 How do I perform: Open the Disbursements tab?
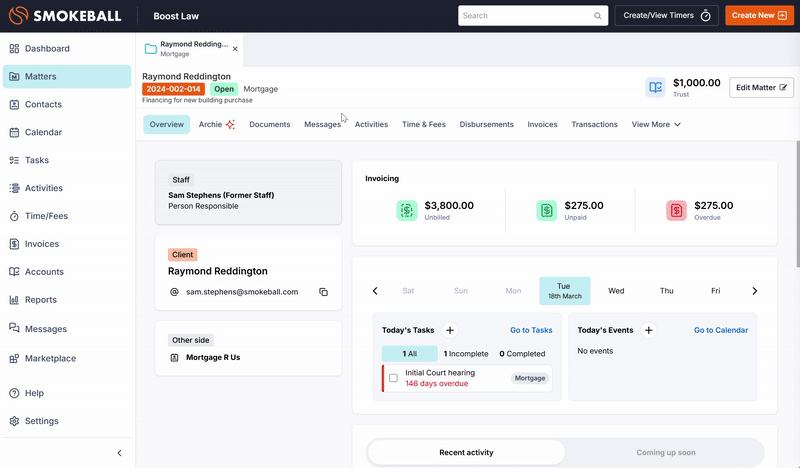486,125
